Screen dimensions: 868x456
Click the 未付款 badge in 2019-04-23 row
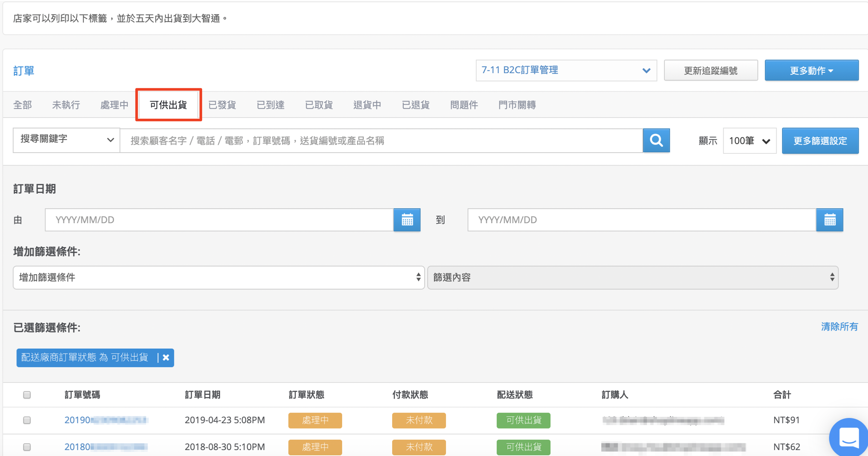(419, 420)
